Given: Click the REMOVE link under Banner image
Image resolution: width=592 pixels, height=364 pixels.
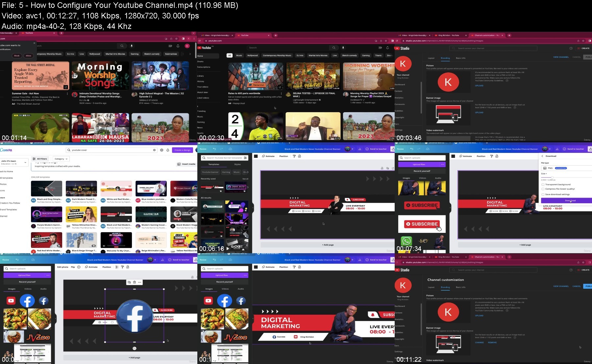Looking at the screenshot, I should [x=492, y=343].
